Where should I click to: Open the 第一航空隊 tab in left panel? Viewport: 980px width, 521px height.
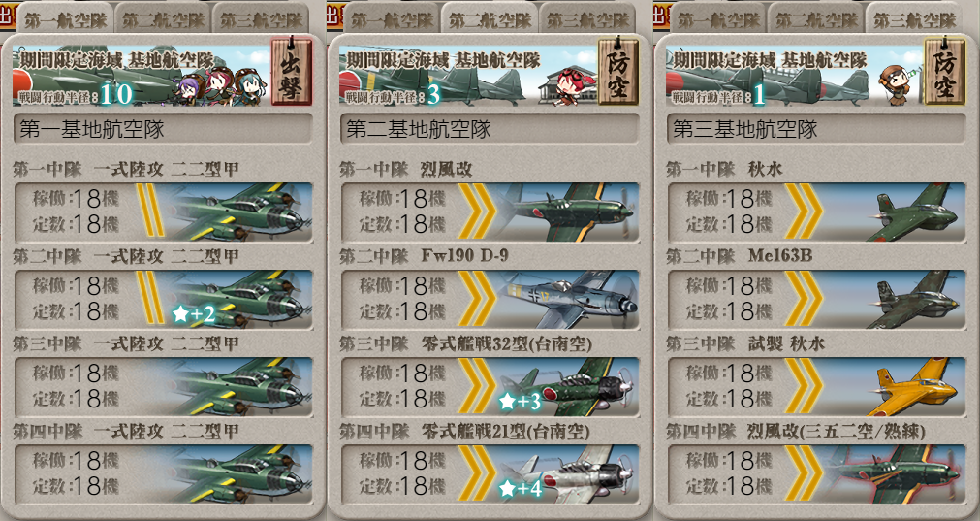tap(65, 19)
